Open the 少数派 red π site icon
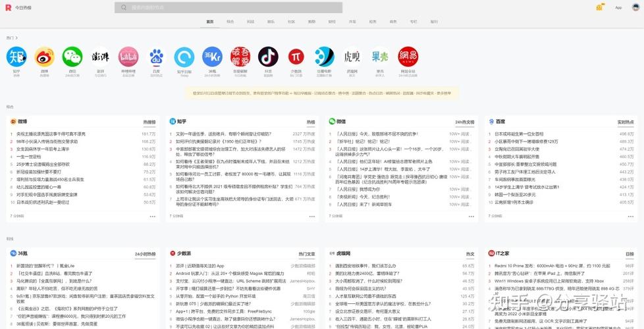The width and height of the screenshot is (644, 329). (x=296, y=57)
